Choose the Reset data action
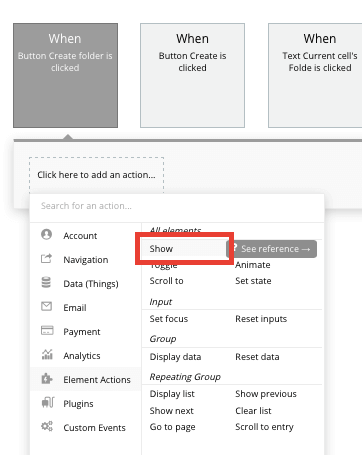Viewport: 362px width, 455px height. click(x=257, y=357)
